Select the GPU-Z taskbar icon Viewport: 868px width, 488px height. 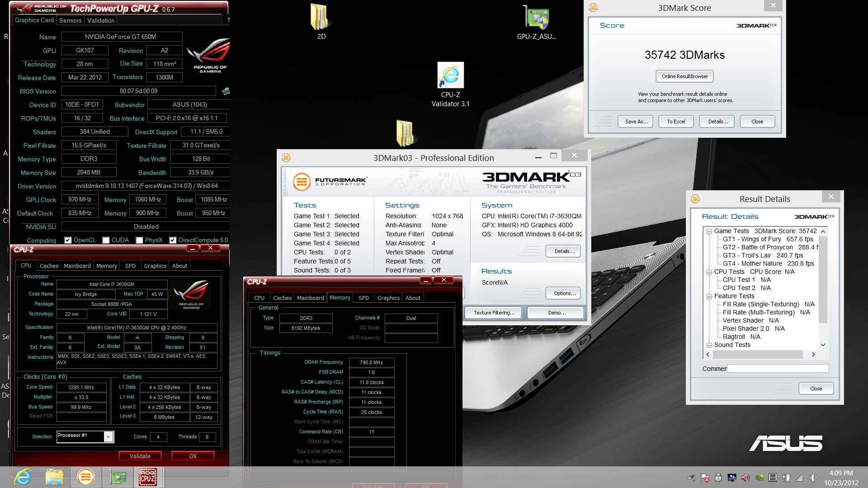(x=118, y=477)
